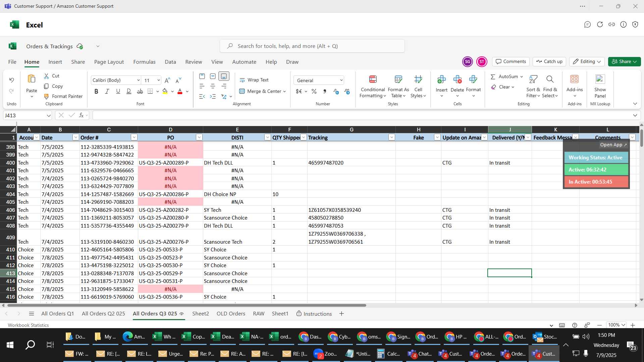Viewport: 644px width, 362px height.
Task: Toggle Italic formatting
Action: [x=107, y=91]
